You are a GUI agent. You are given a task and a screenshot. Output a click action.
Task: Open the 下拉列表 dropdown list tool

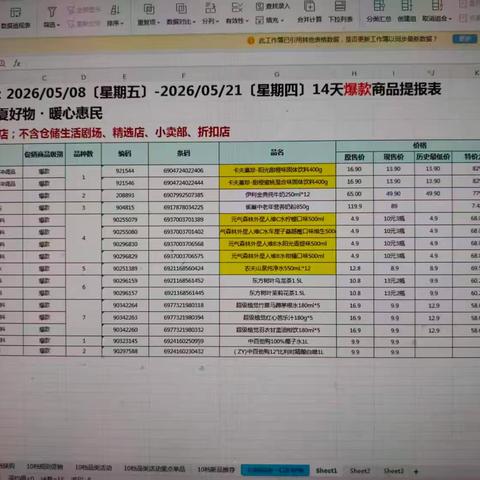click(340, 12)
